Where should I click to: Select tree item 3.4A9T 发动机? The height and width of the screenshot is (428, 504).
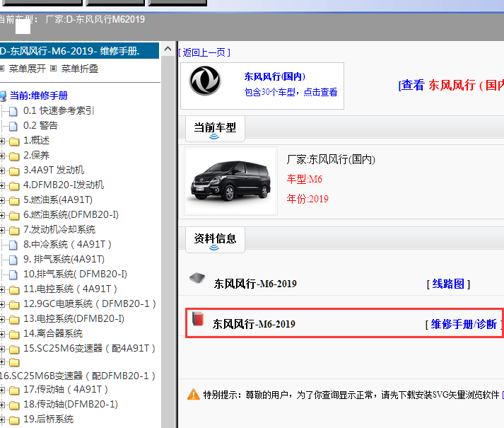click(54, 170)
